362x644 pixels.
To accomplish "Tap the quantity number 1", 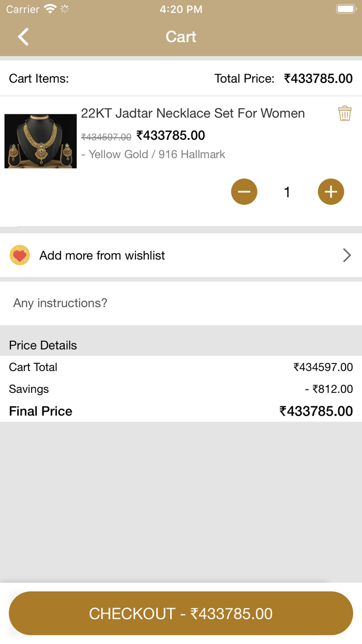I will 287,193.
